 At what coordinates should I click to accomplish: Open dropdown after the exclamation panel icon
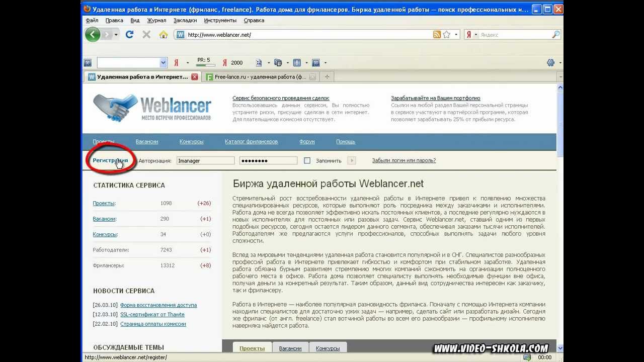coord(306,63)
